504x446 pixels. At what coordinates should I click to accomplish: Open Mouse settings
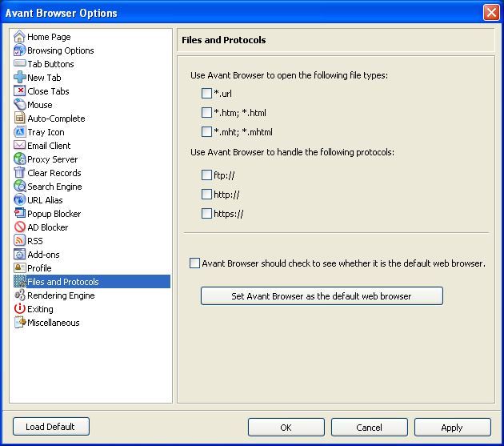[39, 105]
